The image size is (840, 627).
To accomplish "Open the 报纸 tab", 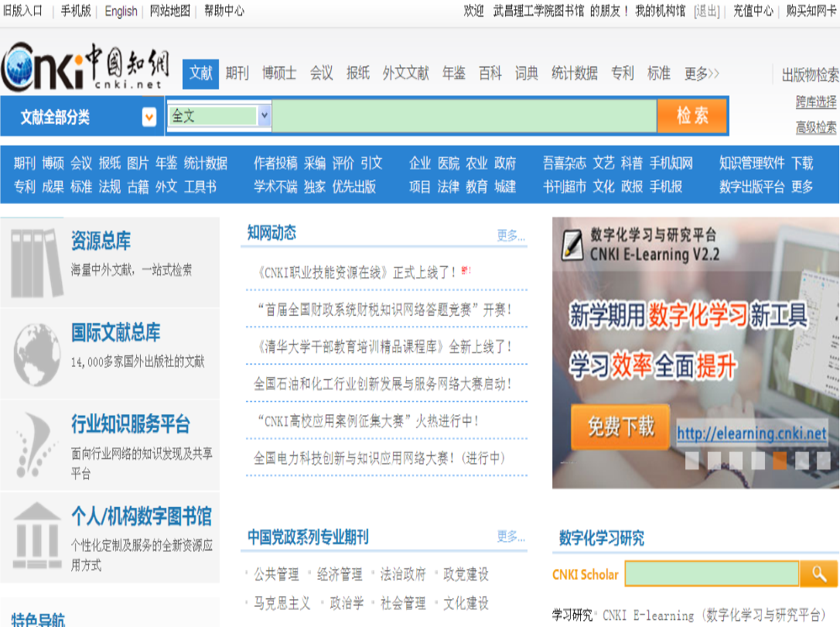I will tap(358, 73).
